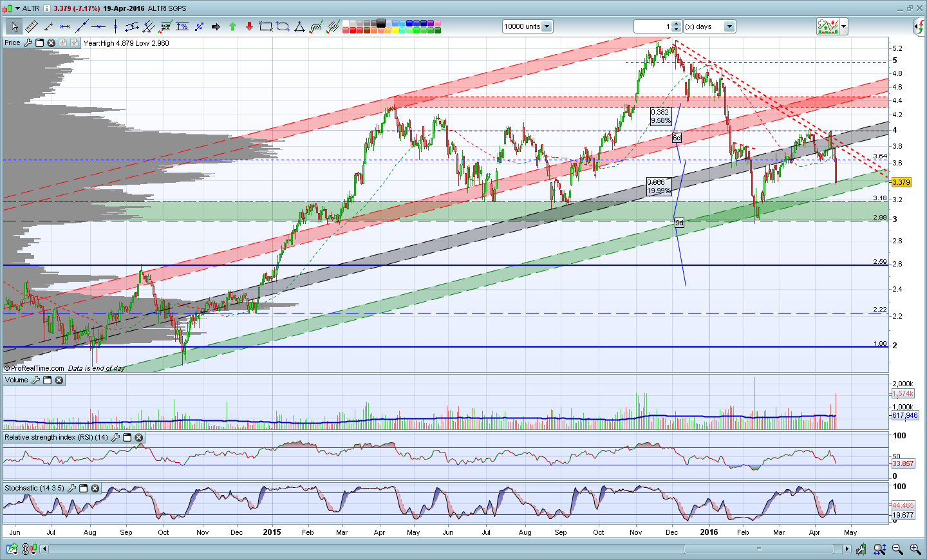Viewport: 927px width, 560px height.
Task: Select the blue diagonal arrow tool
Action: coord(199,26)
